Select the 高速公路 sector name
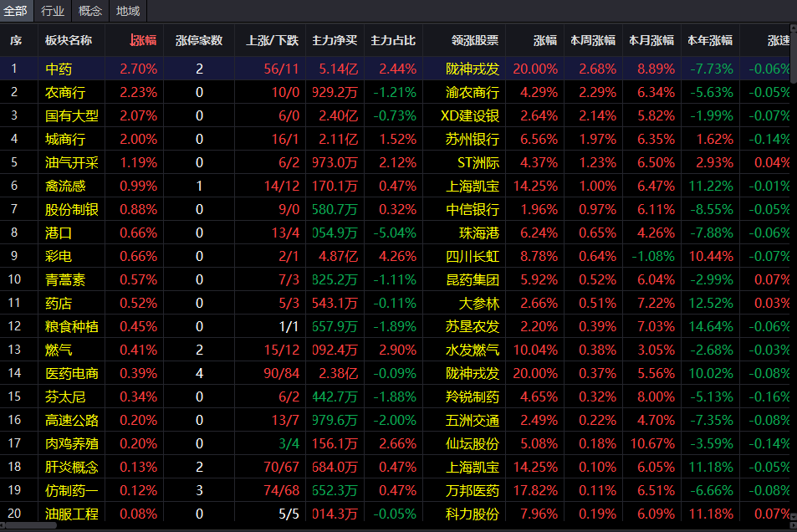Image resolution: width=797 pixels, height=532 pixels. point(72,420)
